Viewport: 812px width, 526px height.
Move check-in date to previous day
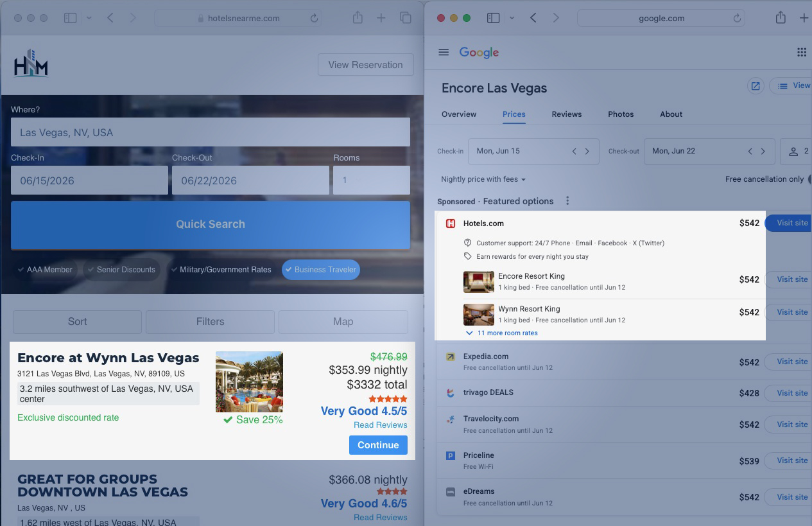click(x=574, y=151)
